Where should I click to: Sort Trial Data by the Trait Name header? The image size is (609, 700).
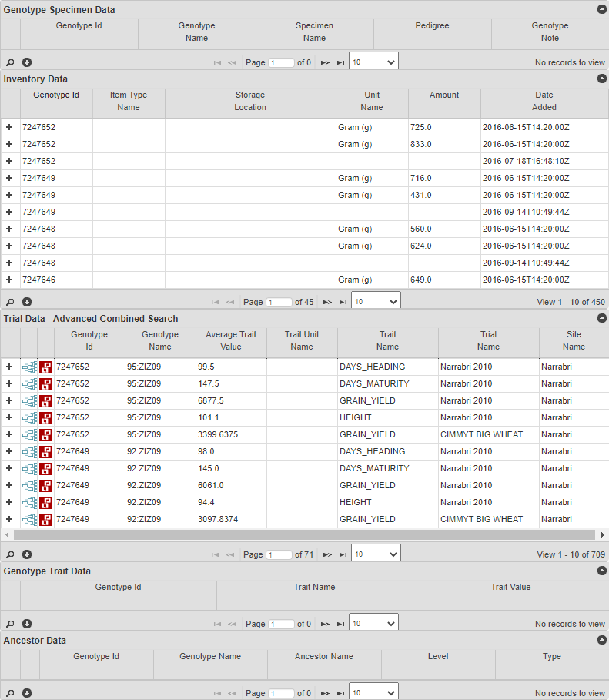point(387,340)
